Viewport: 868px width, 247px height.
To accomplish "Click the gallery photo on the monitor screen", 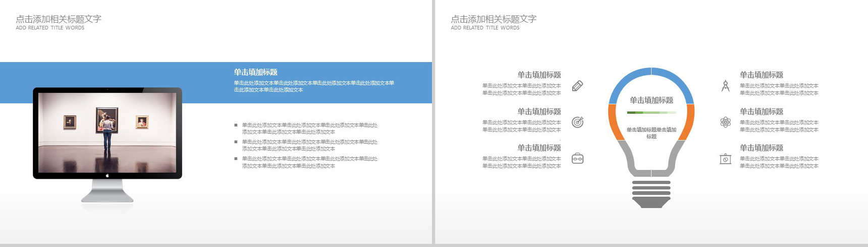I will coord(107,132).
